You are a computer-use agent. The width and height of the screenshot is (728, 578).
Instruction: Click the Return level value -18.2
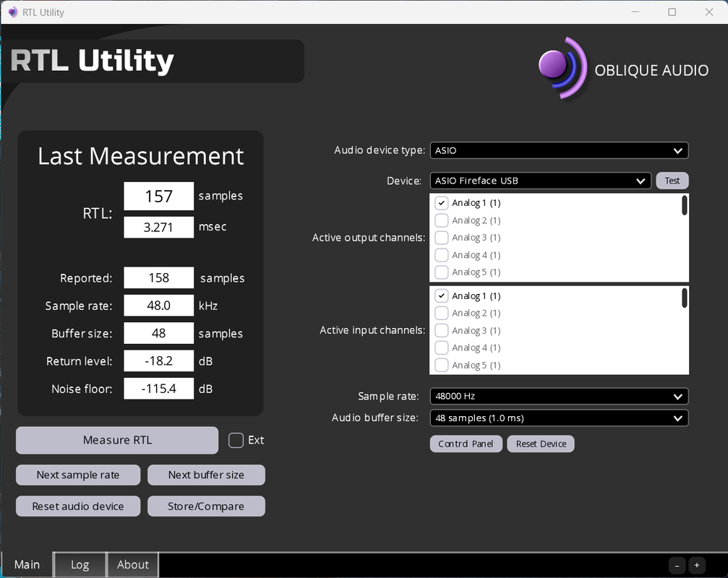pos(159,361)
